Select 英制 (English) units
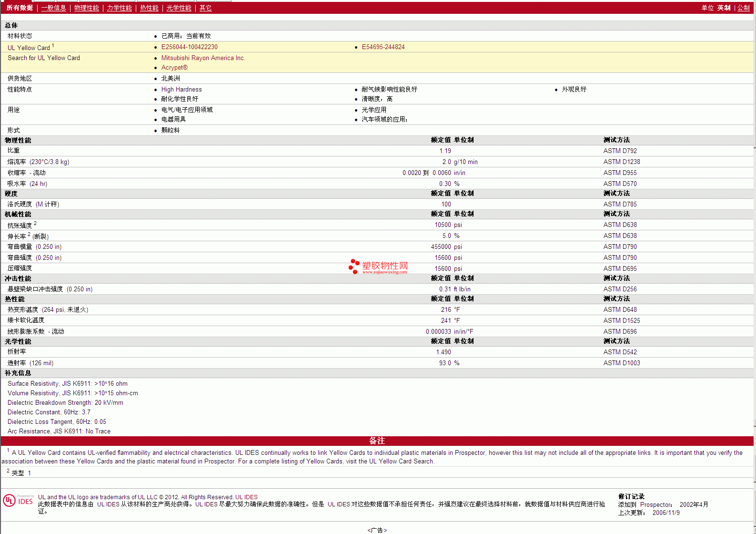 click(x=724, y=8)
